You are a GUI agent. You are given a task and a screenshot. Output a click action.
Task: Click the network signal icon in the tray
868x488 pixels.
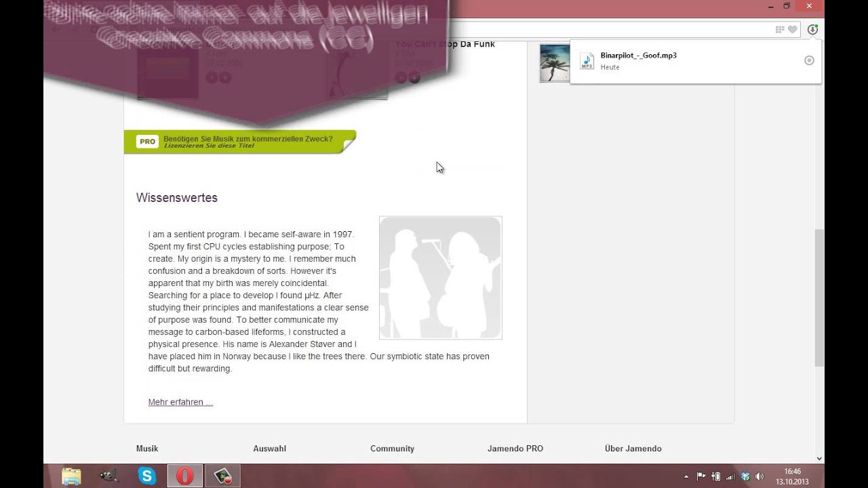pos(730,476)
